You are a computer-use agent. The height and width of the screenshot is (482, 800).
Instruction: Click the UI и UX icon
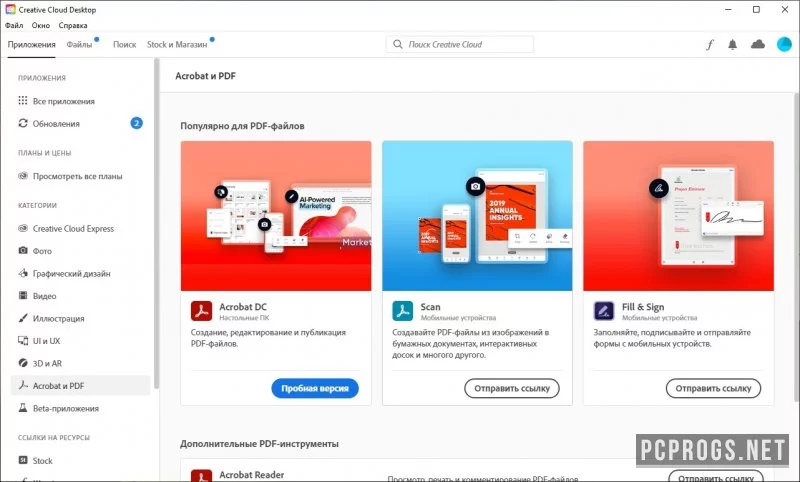pyautogui.click(x=23, y=340)
